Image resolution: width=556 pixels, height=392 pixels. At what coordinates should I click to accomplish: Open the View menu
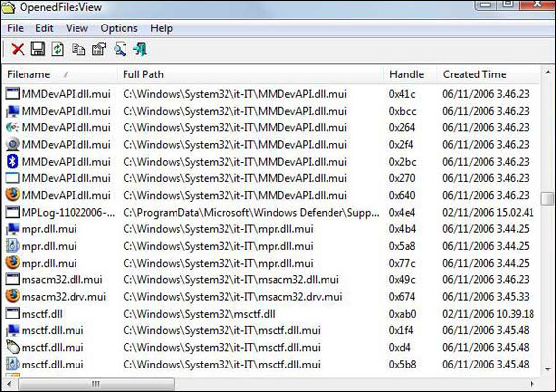76,28
